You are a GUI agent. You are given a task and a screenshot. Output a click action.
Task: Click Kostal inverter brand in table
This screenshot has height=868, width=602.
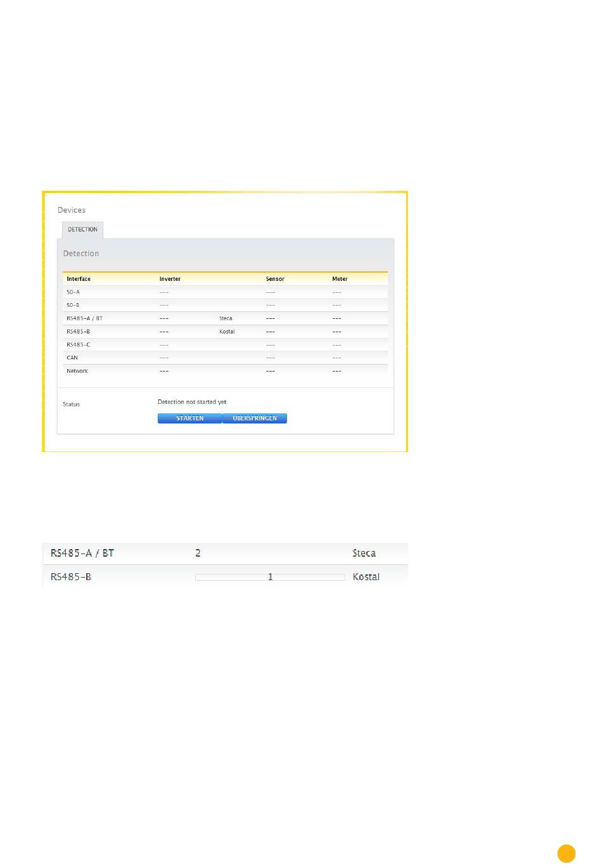[227, 332]
